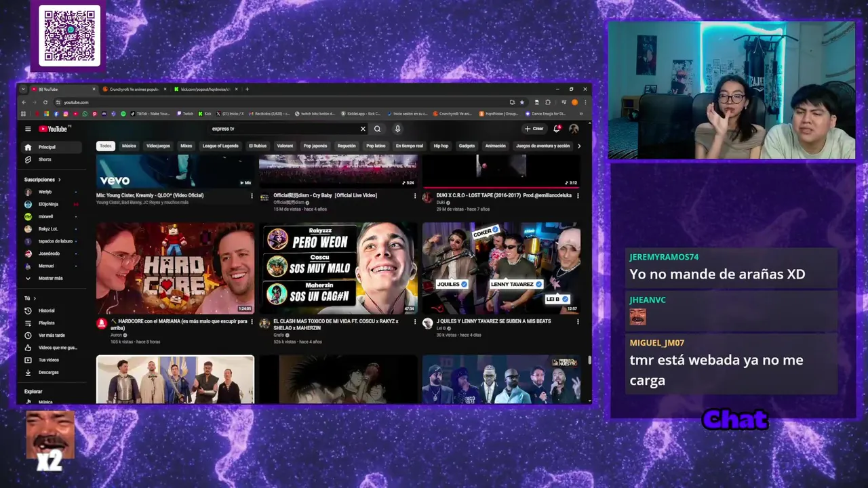
Task: Select the League of Legends chip
Action: pos(220,146)
